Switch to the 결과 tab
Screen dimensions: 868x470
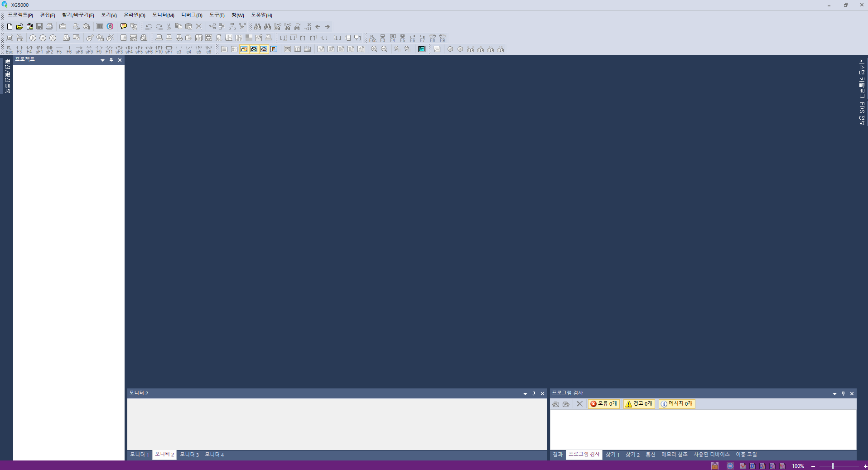(x=558, y=455)
